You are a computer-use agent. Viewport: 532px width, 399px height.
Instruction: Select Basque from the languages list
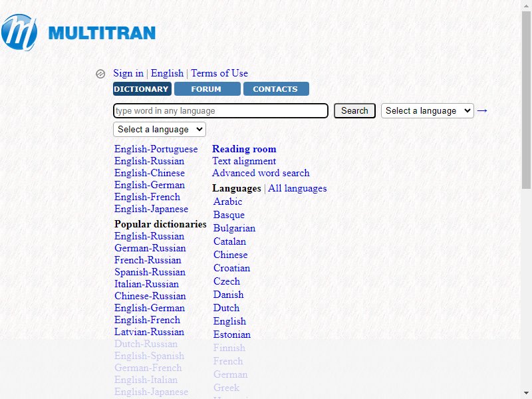pos(229,215)
